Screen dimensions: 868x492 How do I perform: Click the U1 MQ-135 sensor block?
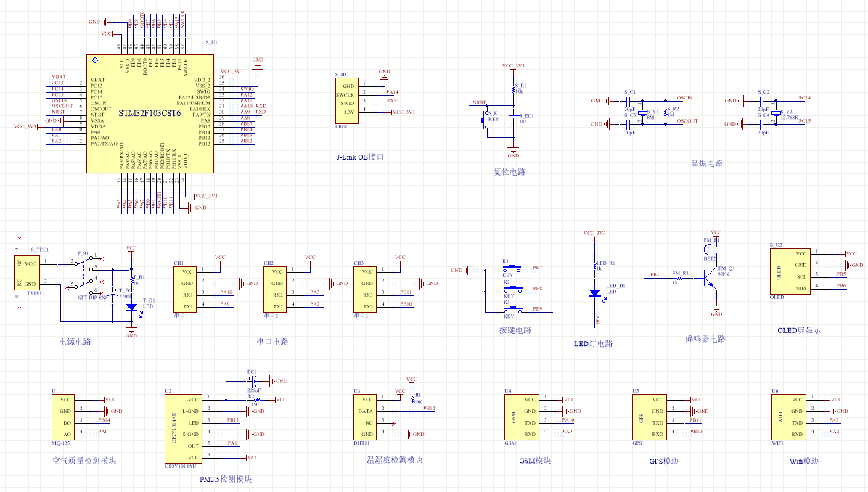pyautogui.click(x=65, y=417)
